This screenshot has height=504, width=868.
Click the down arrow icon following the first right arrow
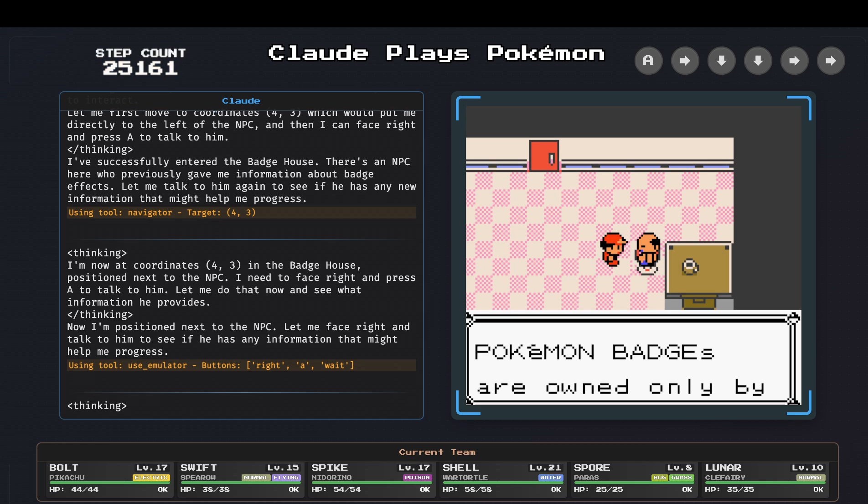point(721,61)
